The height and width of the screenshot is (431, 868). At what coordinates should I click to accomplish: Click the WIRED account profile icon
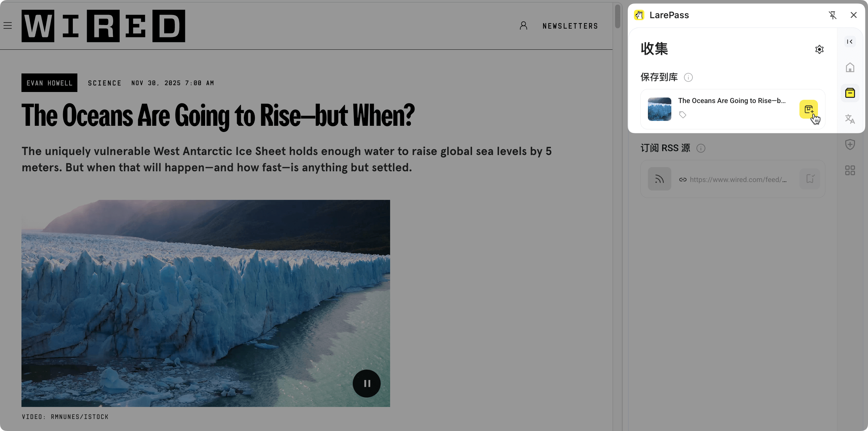click(523, 26)
